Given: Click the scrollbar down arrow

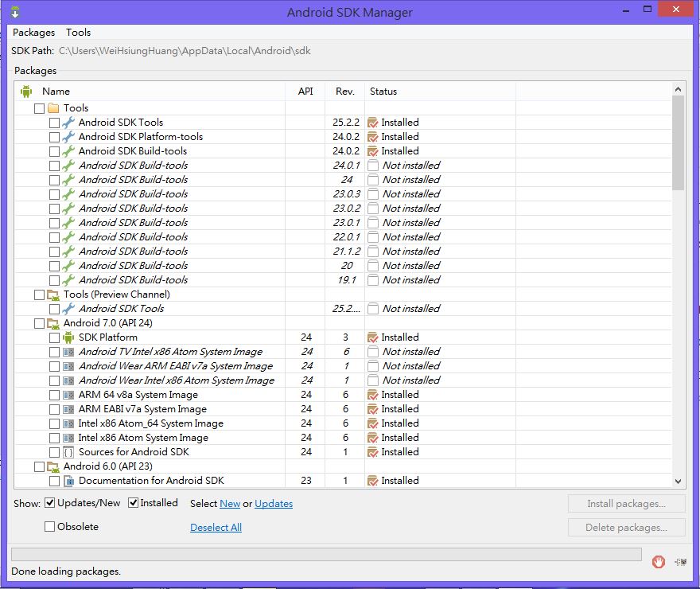Looking at the screenshot, I should click(x=678, y=482).
